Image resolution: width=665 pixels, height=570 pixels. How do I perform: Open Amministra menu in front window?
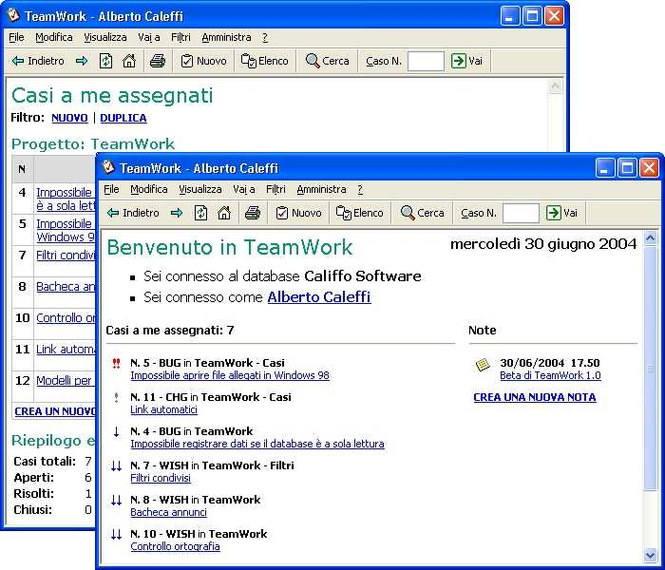click(321, 190)
